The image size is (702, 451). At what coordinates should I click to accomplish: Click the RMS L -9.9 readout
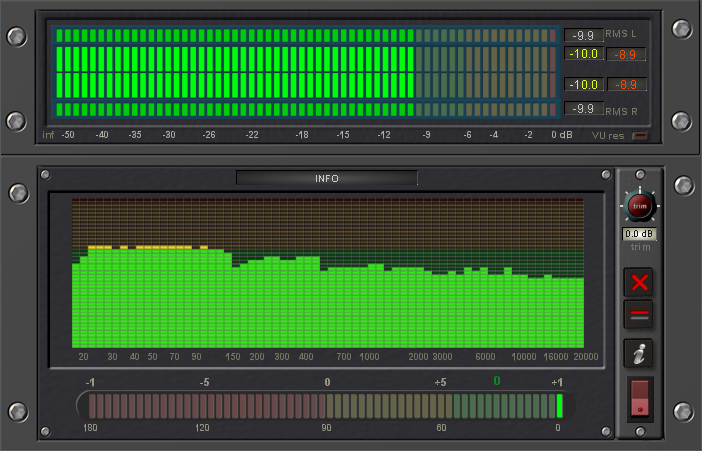pos(583,35)
